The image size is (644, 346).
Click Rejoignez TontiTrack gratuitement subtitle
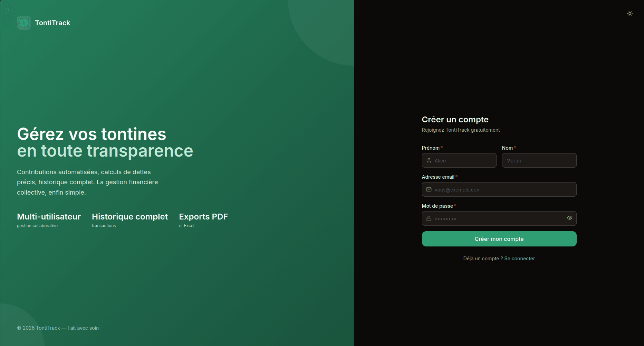[461, 130]
